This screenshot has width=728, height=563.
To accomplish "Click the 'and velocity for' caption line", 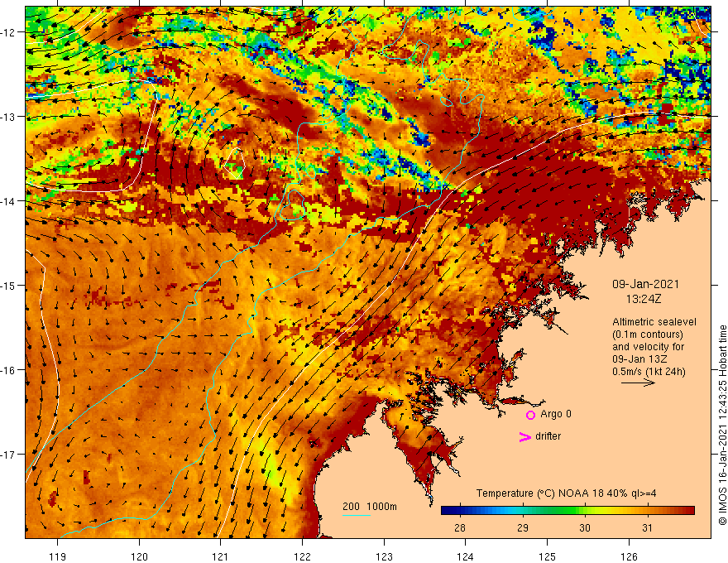I will tap(648, 347).
